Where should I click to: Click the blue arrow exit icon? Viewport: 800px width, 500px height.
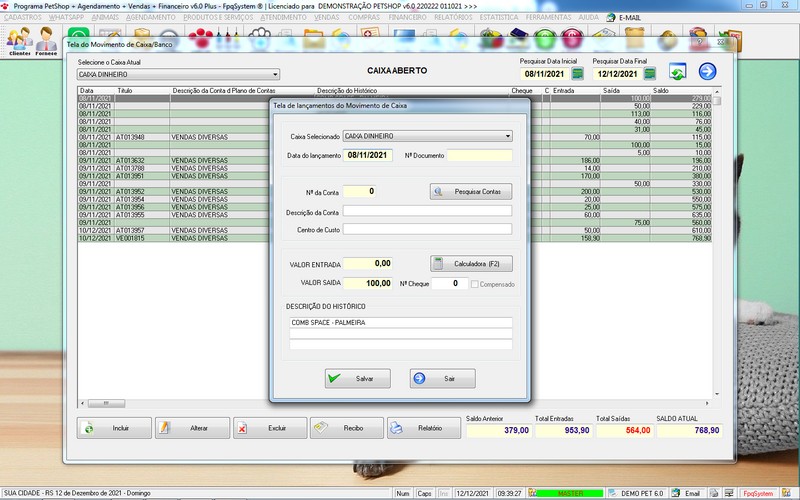coord(707,71)
